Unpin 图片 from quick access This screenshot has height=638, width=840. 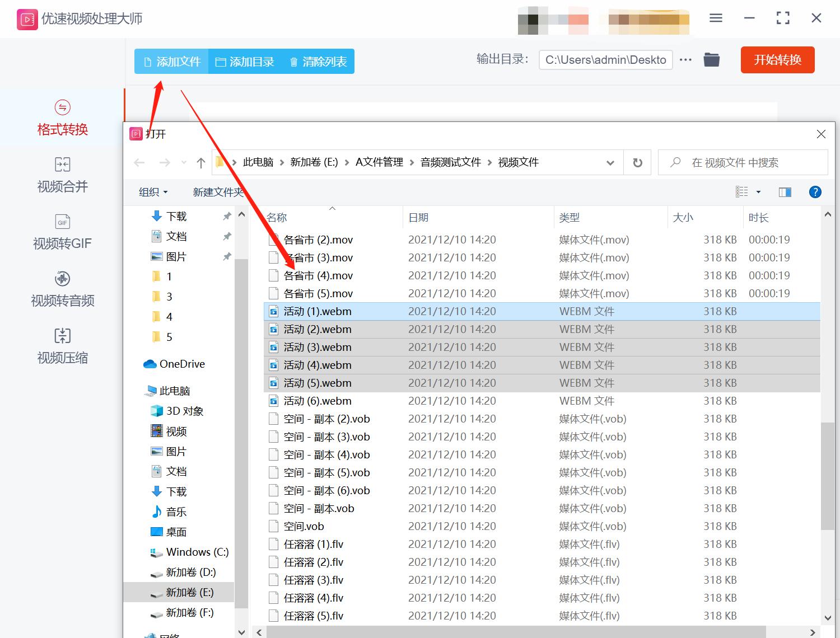click(x=227, y=256)
